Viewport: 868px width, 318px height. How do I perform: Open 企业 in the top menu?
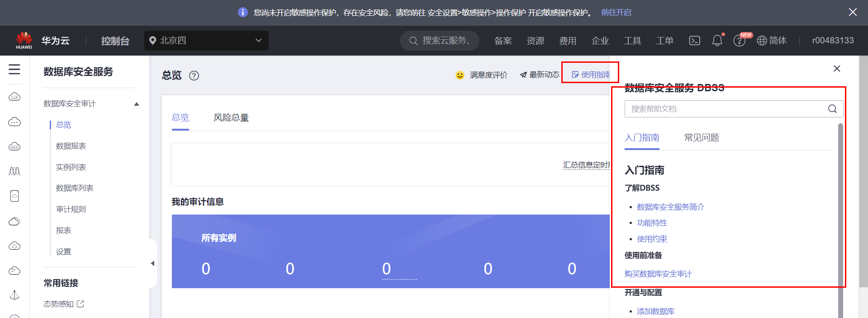600,41
